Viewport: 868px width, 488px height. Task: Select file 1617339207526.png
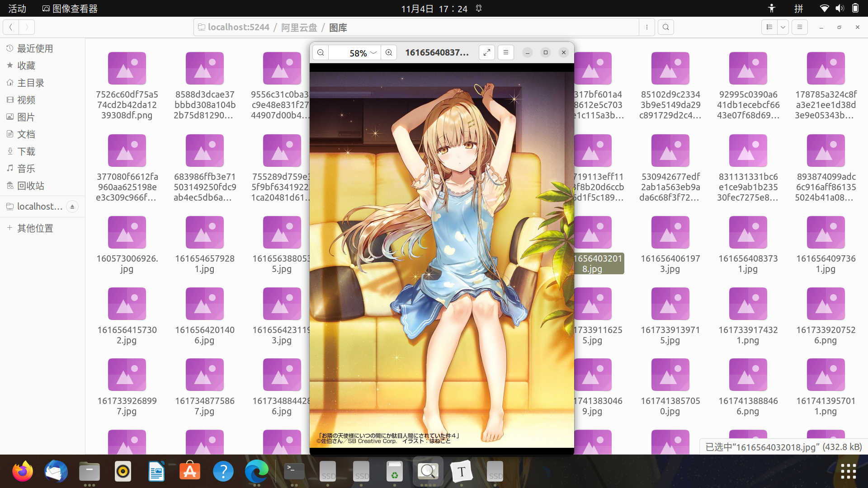826,316
